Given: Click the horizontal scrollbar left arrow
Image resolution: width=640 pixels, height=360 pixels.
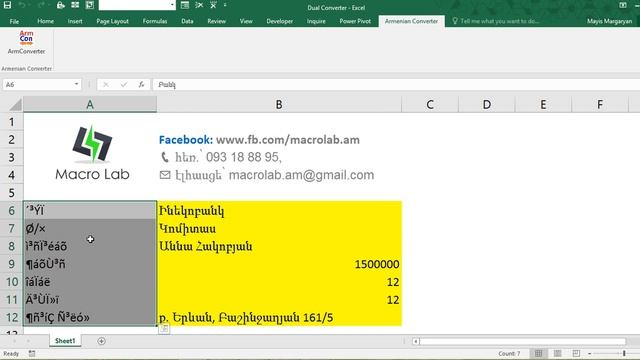Looking at the screenshot, I should coord(416,341).
